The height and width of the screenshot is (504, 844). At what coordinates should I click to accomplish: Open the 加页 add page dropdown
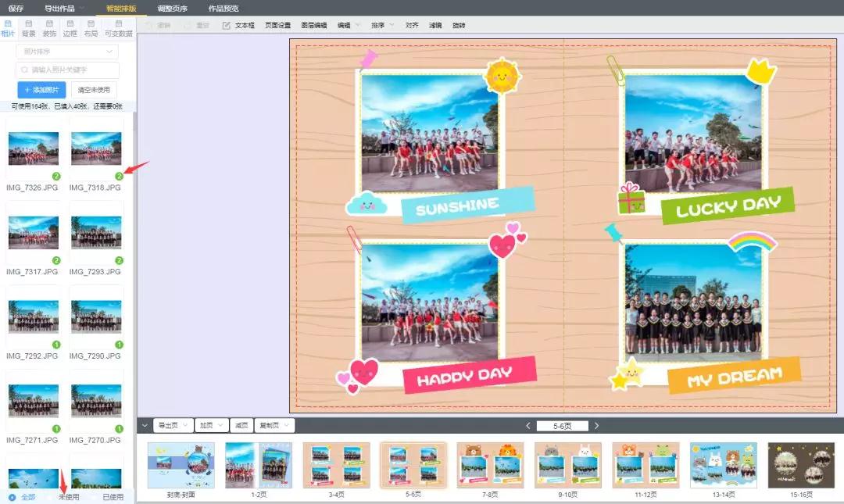pyautogui.click(x=212, y=425)
